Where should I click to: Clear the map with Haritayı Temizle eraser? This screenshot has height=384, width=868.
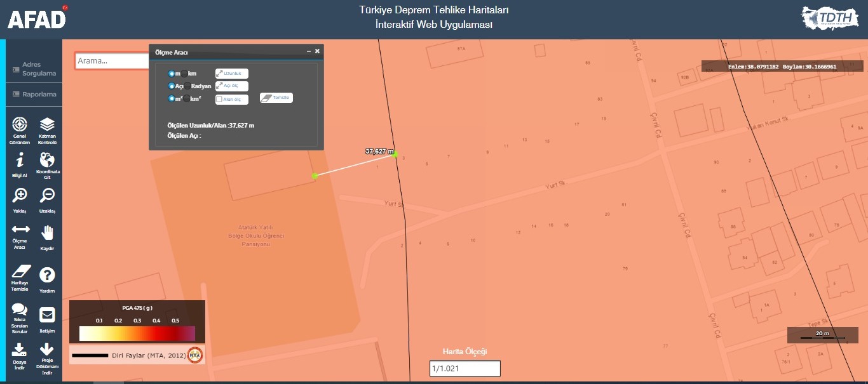[x=20, y=277]
